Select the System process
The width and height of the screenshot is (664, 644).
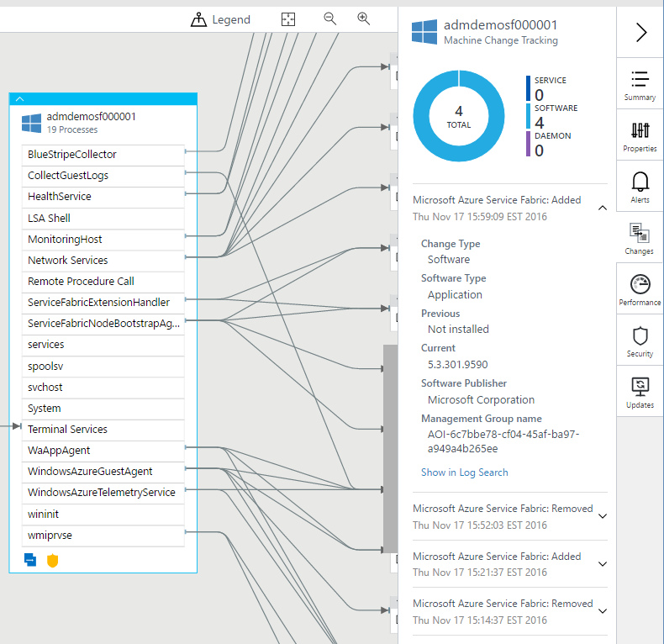[x=103, y=409]
